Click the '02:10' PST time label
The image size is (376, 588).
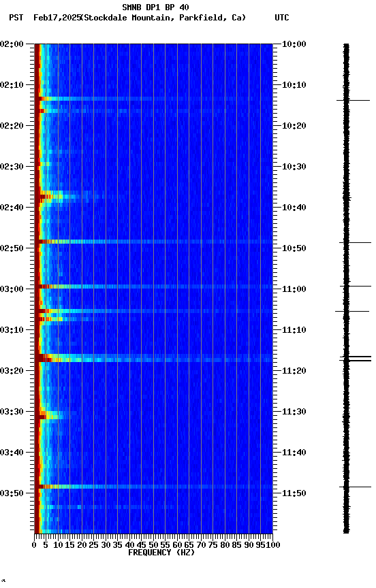pos(12,85)
